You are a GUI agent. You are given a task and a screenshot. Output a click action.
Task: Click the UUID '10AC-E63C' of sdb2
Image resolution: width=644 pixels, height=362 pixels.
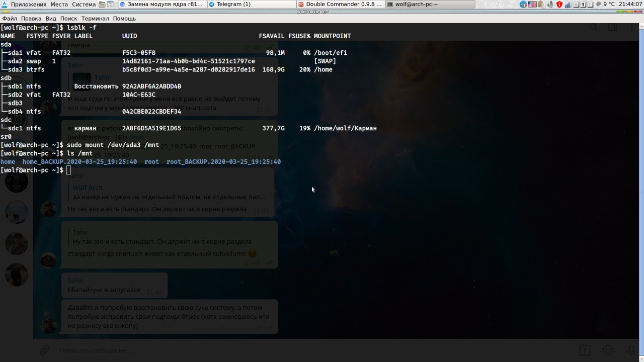139,95
